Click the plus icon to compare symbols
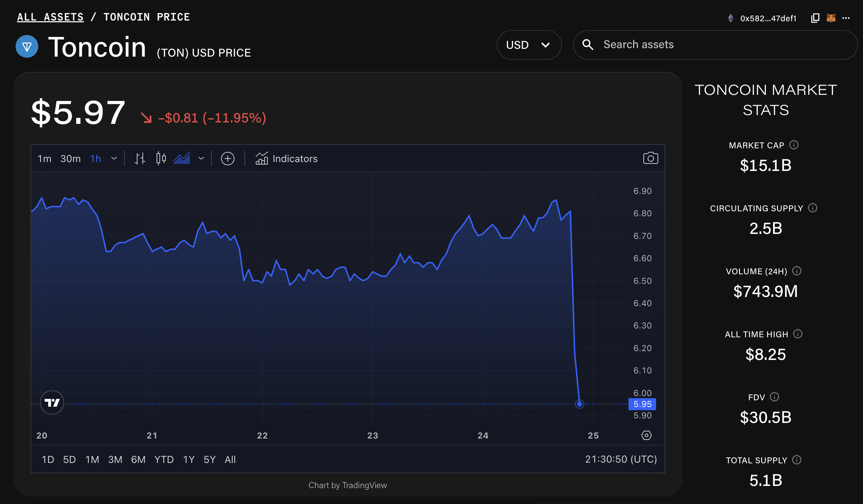Screen dimensions: 863x504 click(x=228, y=159)
